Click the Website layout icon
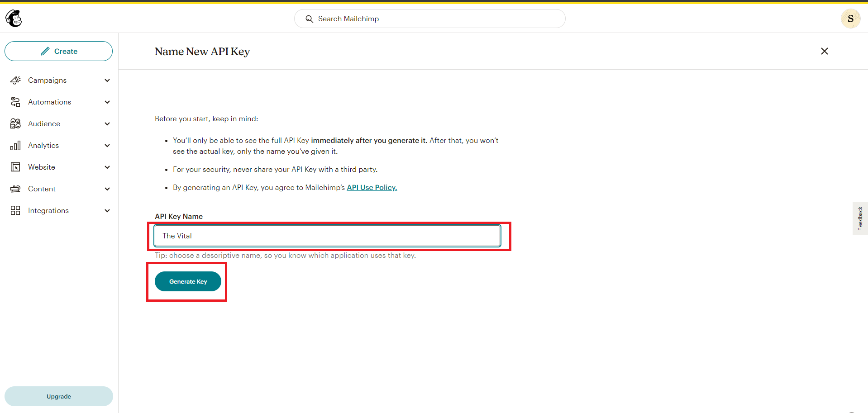868x413 pixels. click(15, 167)
